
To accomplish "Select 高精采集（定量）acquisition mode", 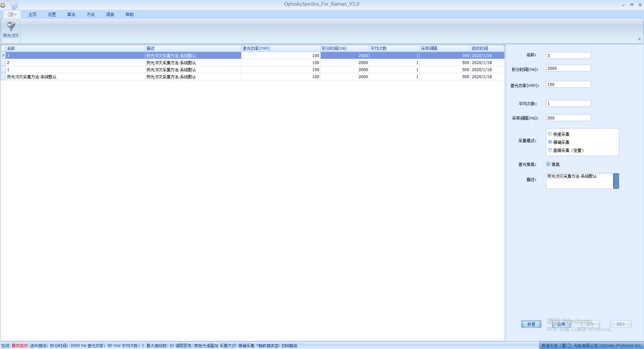I will tap(550, 150).
